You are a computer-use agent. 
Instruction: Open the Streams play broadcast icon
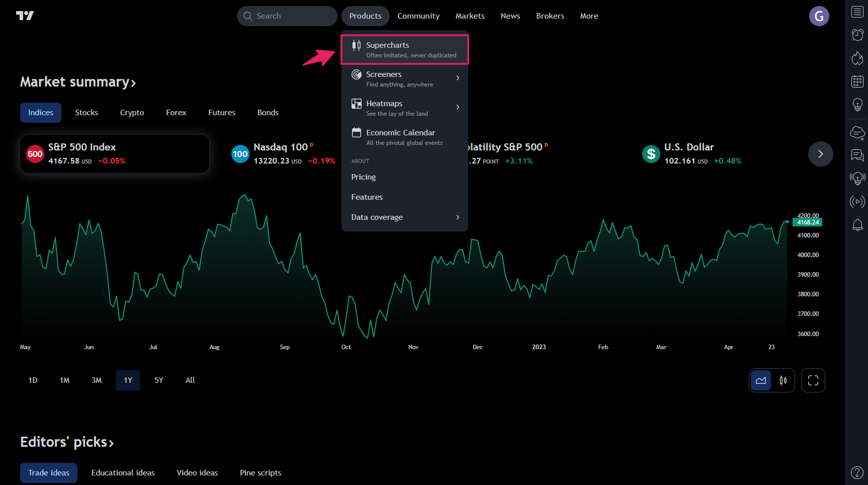pyautogui.click(x=857, y=201)
